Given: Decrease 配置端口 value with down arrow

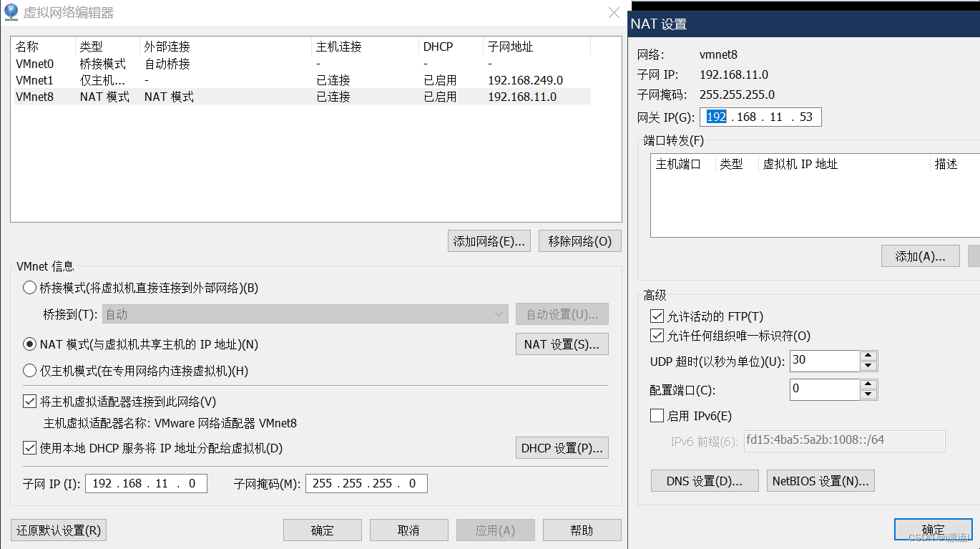Looking at the screenshot, I should point(868,394).
